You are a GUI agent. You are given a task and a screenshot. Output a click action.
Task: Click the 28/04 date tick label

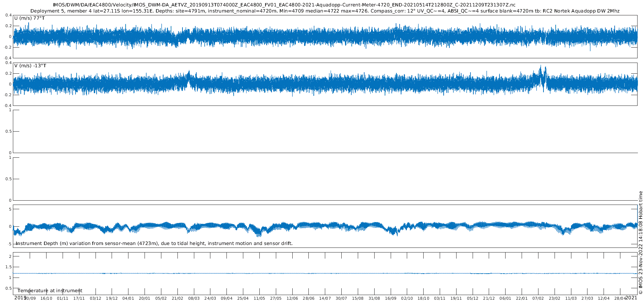620,298
